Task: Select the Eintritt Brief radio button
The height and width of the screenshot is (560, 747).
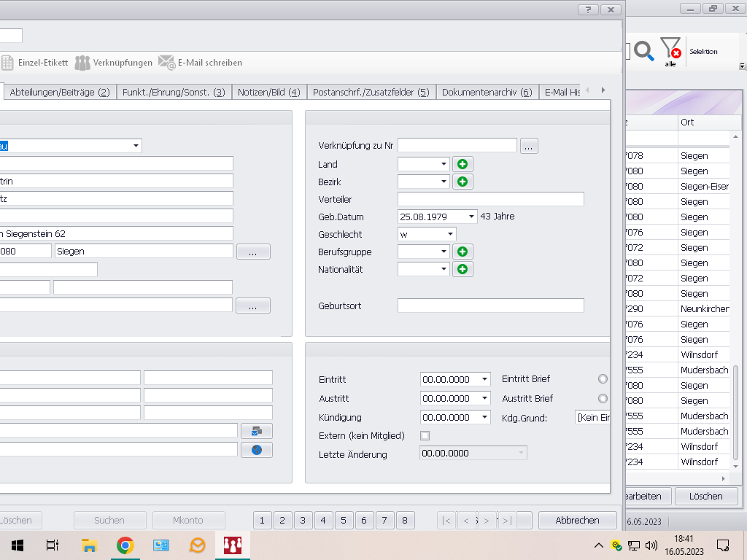Action: coord(603,379)
